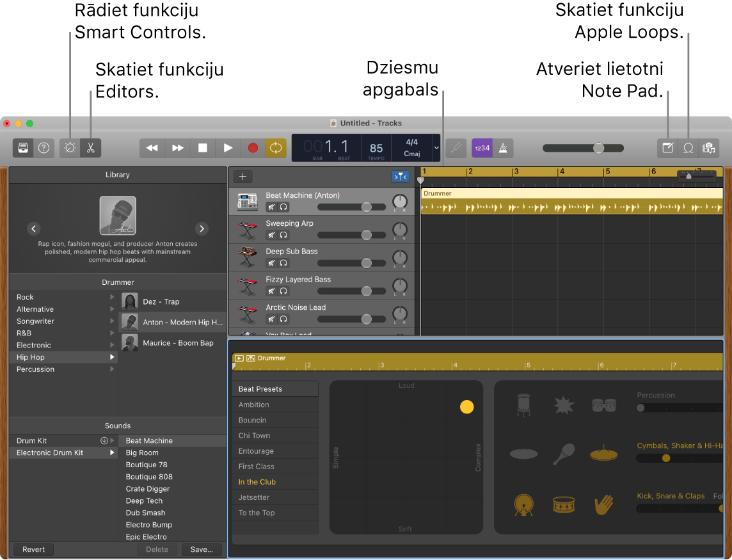
Task: Mute the Beat Machine (Anton) track
Action: [x=271, y=207]
